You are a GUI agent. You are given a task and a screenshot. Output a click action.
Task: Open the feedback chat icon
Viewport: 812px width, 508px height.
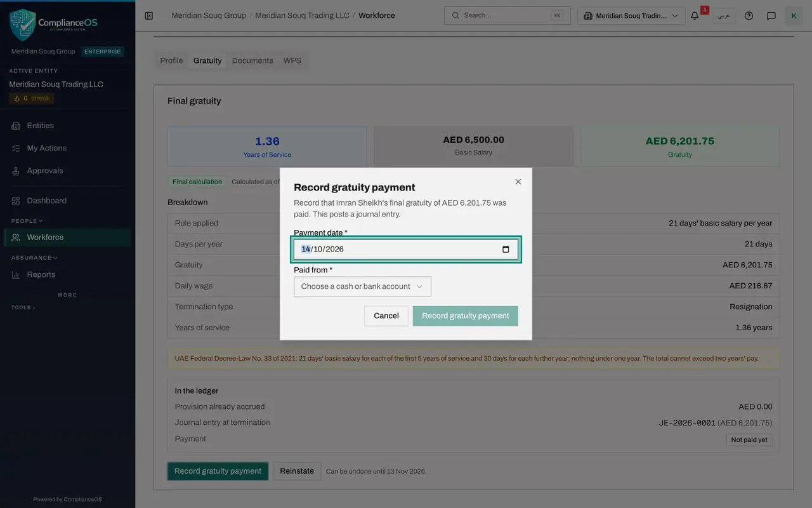tap(771, 16)
